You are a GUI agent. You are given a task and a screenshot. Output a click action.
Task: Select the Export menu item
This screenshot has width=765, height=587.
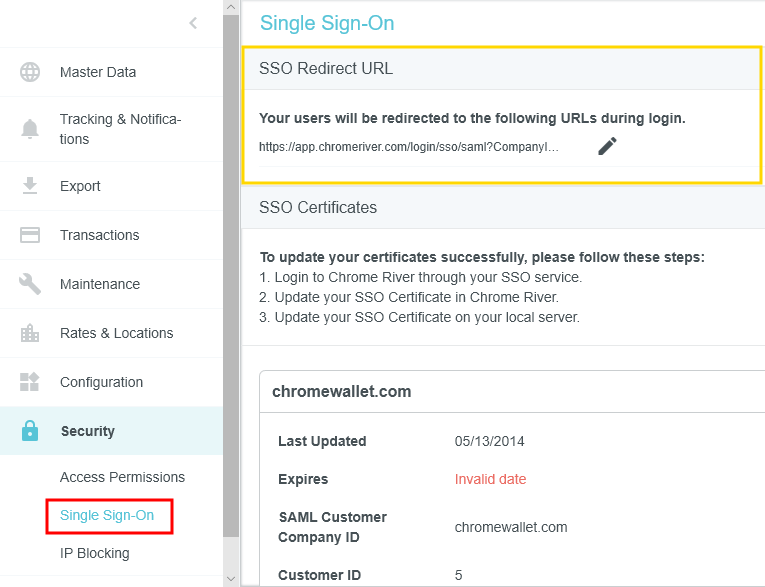[x=80, y=186]
